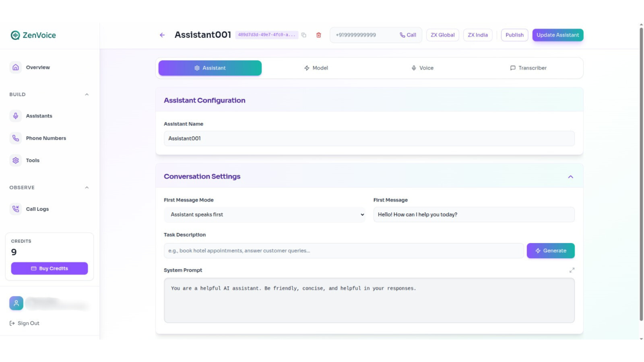This screenshot has height=362, width=644.
Task: Open First Message Mode dropdown
Action: point(264,215)
